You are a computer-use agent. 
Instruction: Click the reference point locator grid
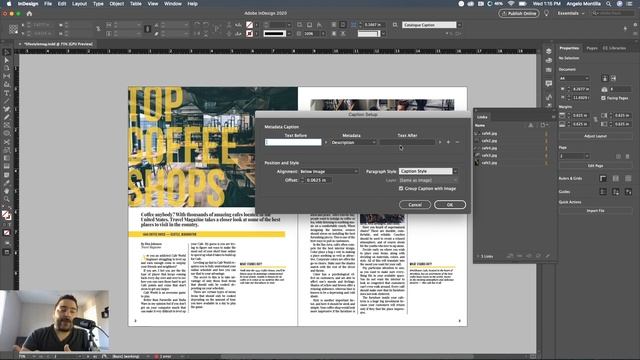(13, 29)
